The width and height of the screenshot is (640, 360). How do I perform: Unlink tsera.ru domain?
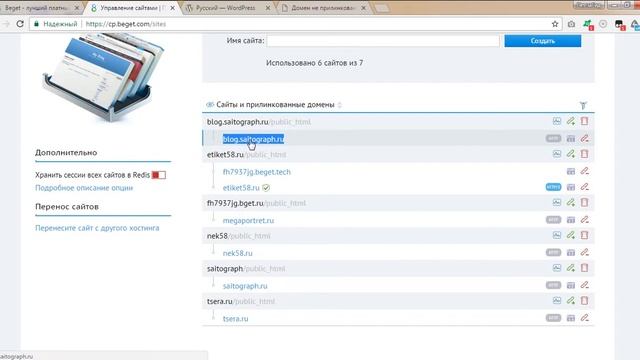[x=584, y=318]
